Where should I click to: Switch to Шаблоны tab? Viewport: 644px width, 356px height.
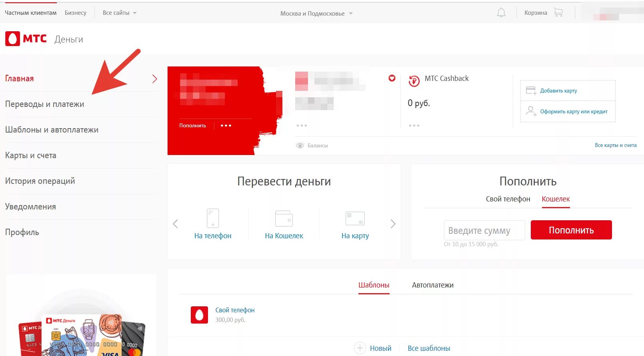[x=374, y=285]
